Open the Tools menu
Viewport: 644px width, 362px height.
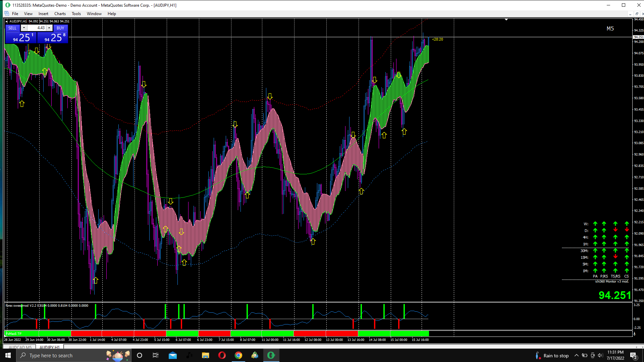point(76,14)
